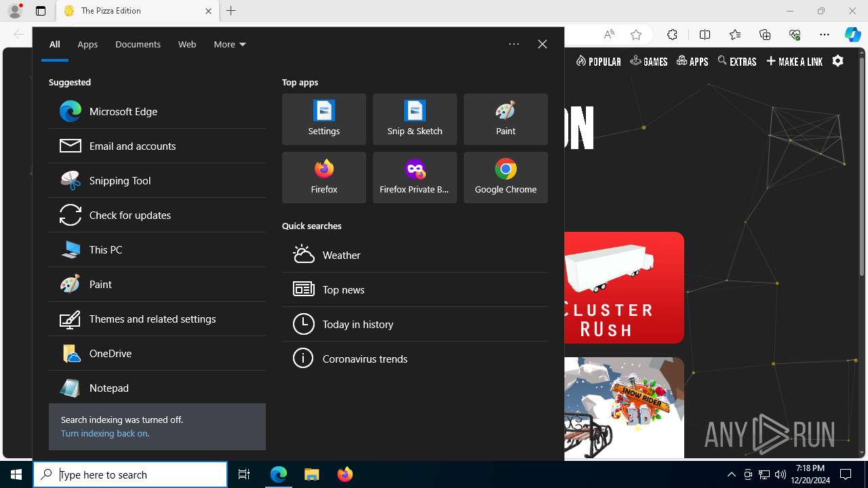Switch to the Web search tab
The width and height of the screenshot is (868, 488).
pyautogui.click(x=187, y=44)
